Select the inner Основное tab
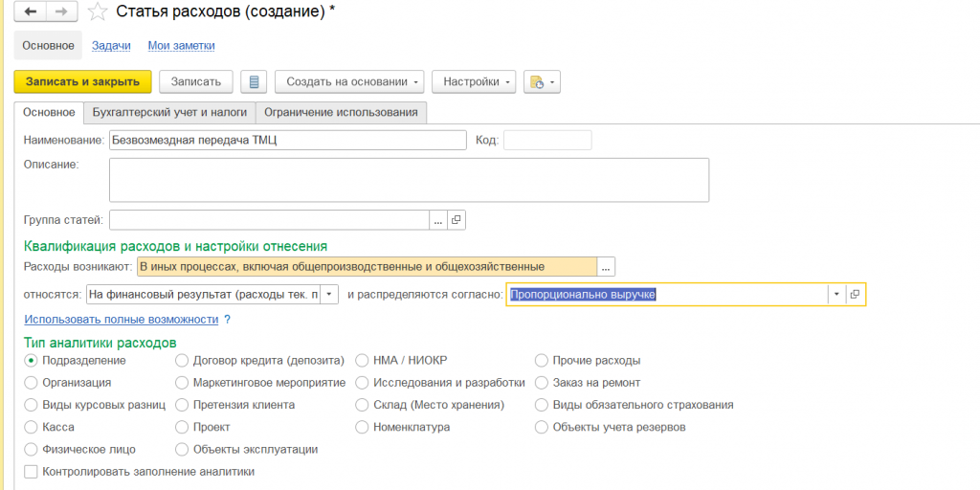The height and width of the screenshot is (490, 980). point(49,113)
